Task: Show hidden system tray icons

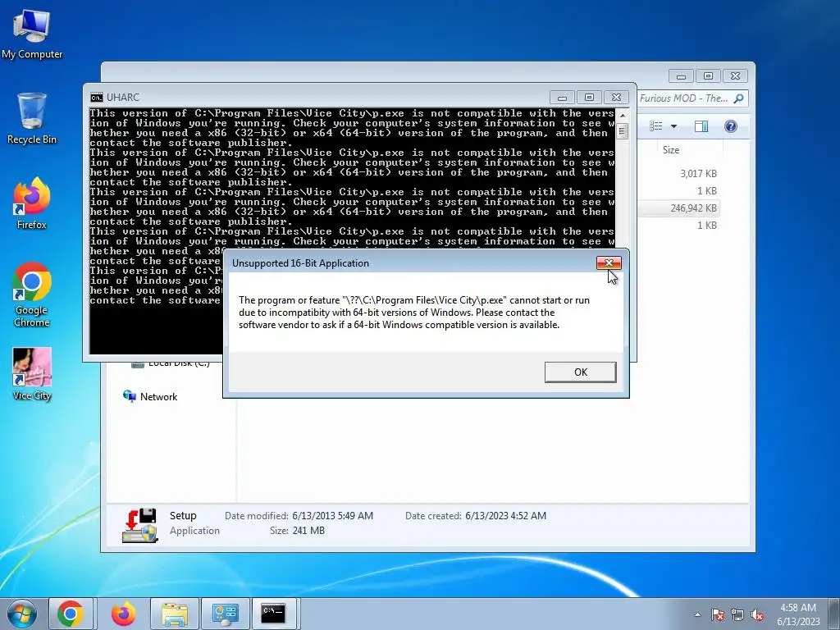Action: pos(697,614)
